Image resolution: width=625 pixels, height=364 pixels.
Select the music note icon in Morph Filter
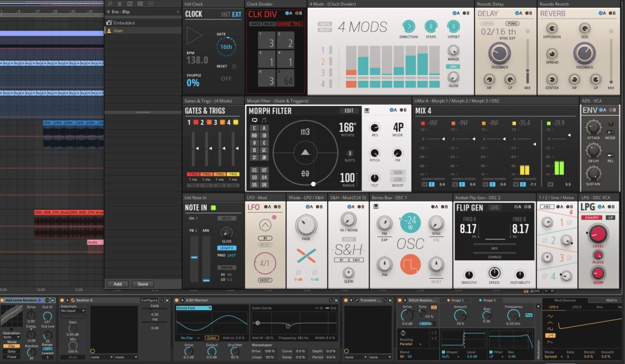point(264,120)
